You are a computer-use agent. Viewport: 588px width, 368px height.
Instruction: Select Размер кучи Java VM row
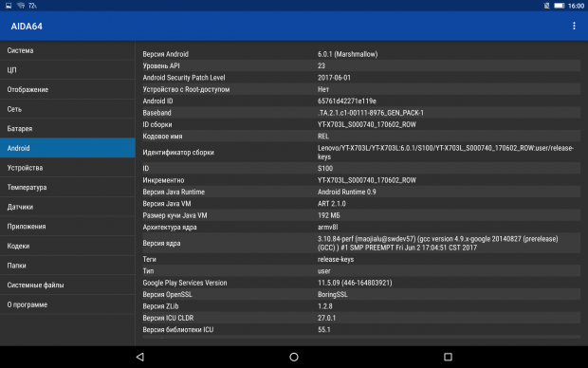pos(361,215)
